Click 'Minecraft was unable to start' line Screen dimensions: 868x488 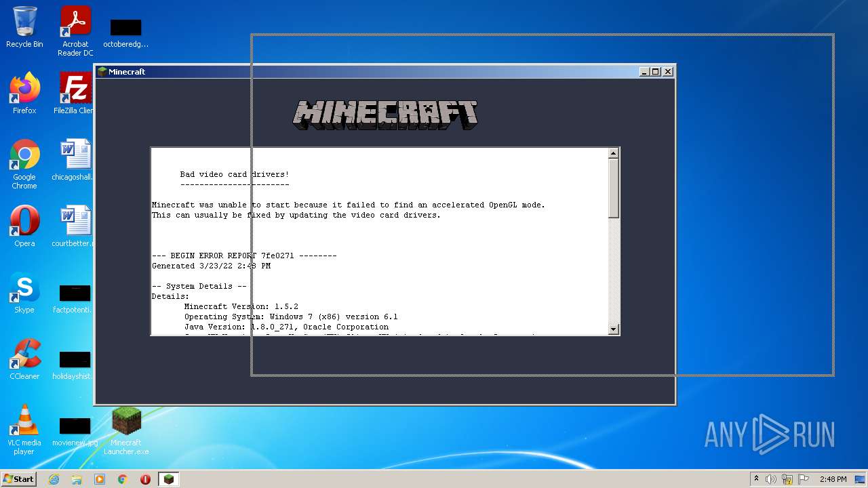(349, 205)
